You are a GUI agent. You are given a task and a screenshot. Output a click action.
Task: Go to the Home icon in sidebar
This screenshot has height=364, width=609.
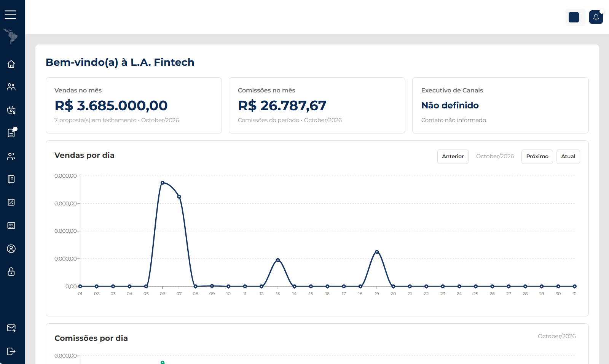point(11,64)
